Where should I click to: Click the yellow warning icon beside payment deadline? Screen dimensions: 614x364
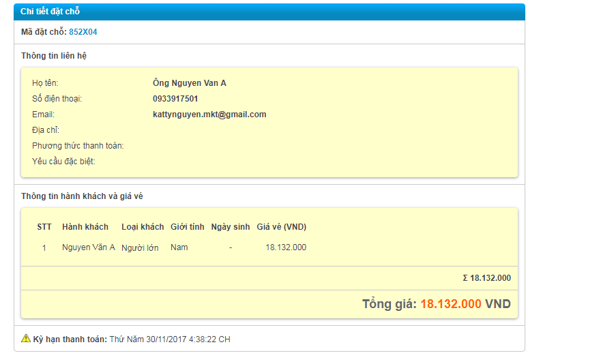tap(26, 338)
